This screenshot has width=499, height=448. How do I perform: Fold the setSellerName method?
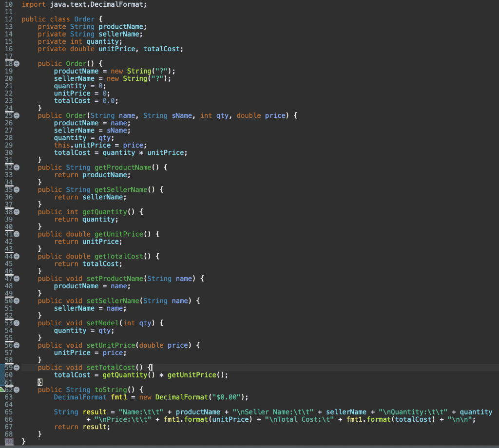16,300
